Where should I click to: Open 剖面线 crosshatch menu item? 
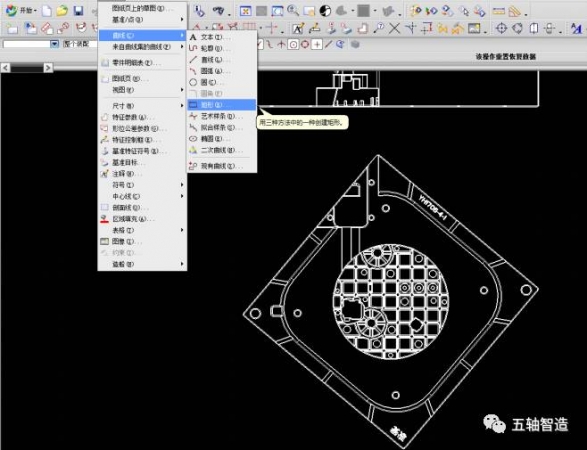point(142,207)
